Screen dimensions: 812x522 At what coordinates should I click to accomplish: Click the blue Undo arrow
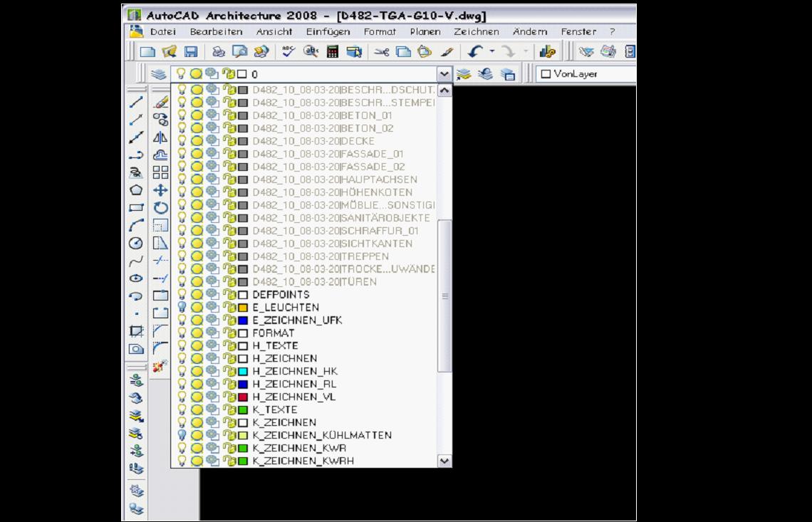coord(475,51)
